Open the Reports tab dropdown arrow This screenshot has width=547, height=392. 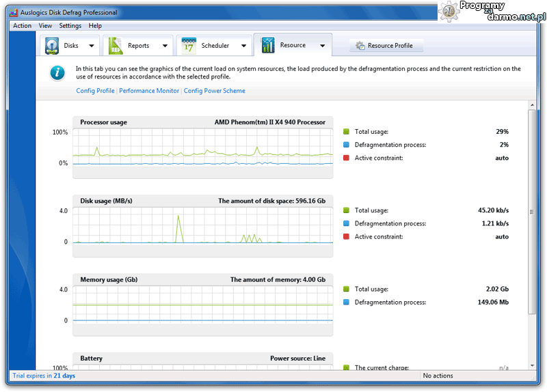[165, 46]
